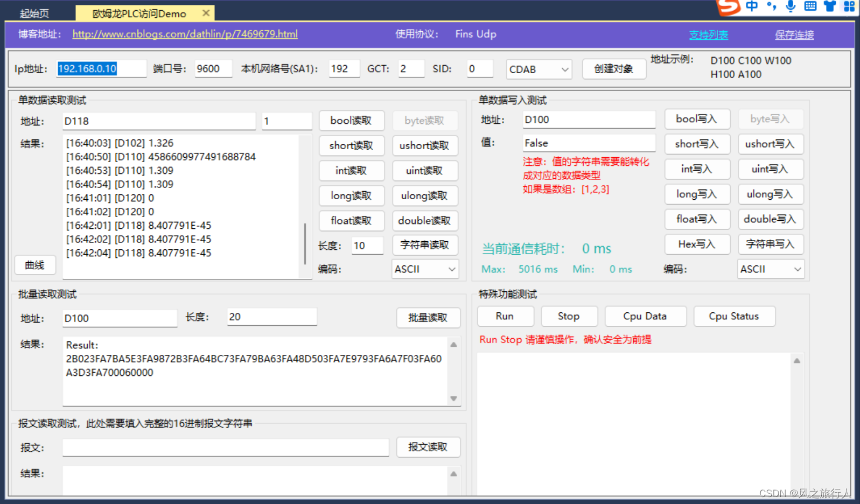Image resolution: width=860 pixels, height=504 pixels.
Task: Click the Sogou input method S logo
Action: 728,7
